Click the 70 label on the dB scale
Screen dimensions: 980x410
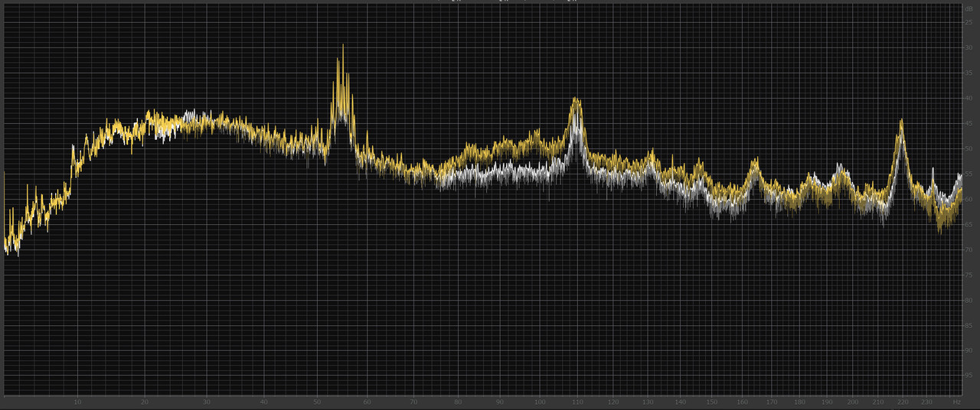click(x=969, y=249)
